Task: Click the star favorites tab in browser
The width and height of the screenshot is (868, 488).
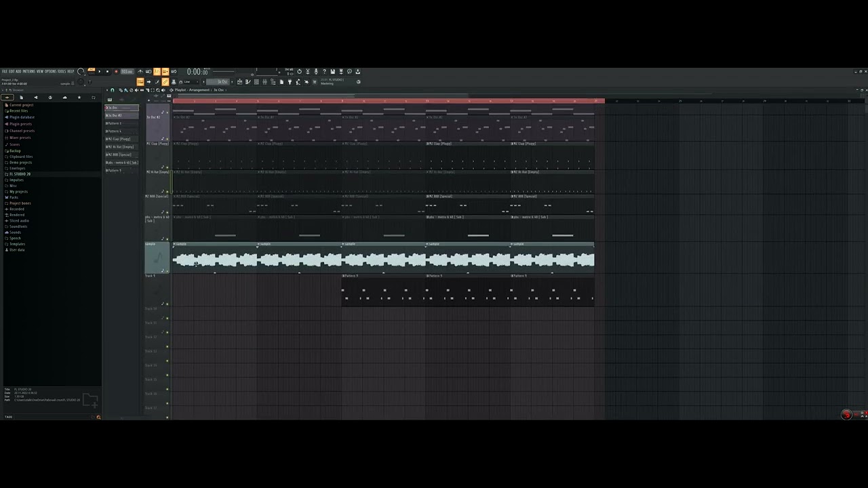Action: [79, 98]
